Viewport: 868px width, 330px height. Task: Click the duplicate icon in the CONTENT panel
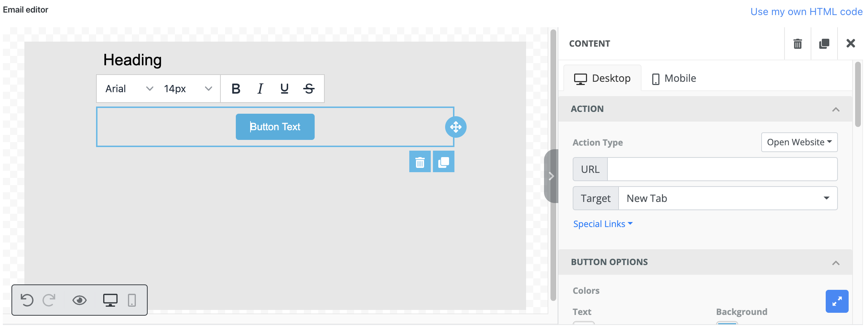click(824, 43)
